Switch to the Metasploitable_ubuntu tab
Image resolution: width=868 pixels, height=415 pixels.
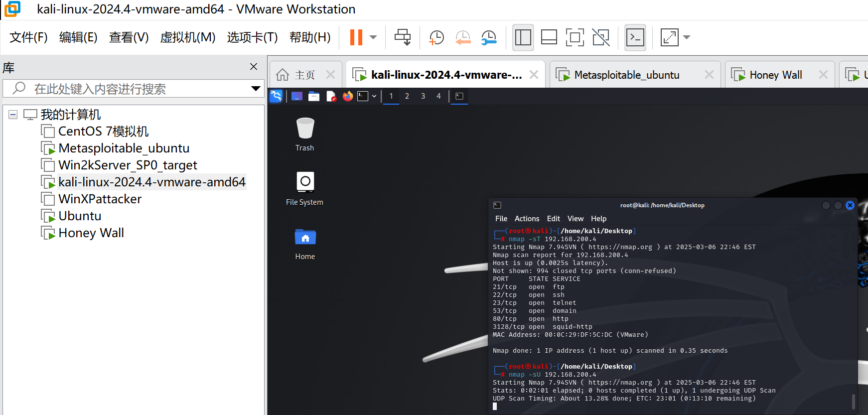[x=627, y=75]
